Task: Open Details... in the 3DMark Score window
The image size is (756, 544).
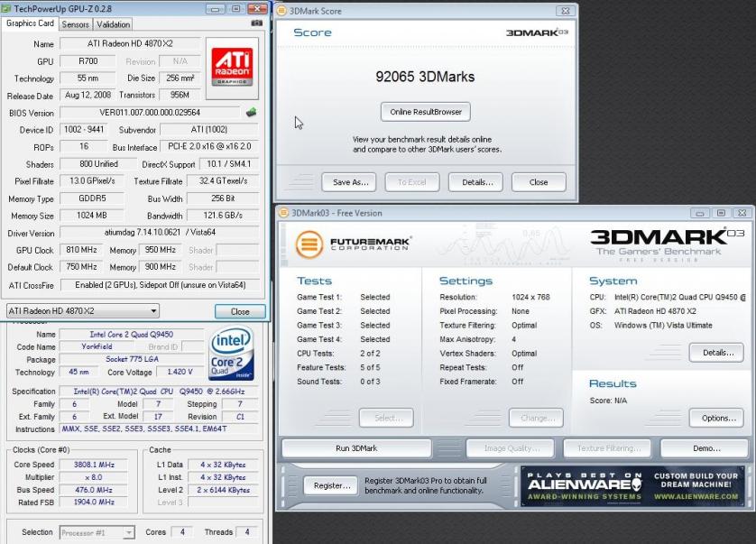Action: pyautogui.click(x=475, y=182)
